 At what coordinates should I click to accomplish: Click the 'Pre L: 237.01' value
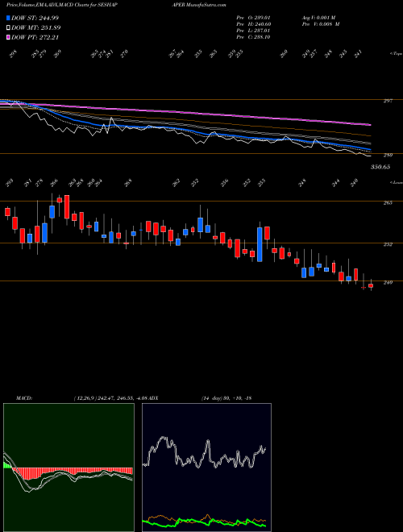pos(253,31)
